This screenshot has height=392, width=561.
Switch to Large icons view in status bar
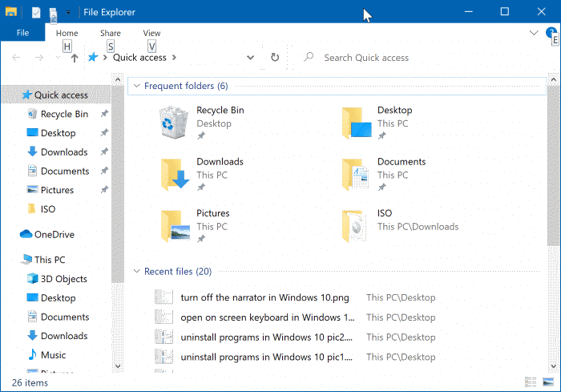pyautogui.click(x=548, y=382)
